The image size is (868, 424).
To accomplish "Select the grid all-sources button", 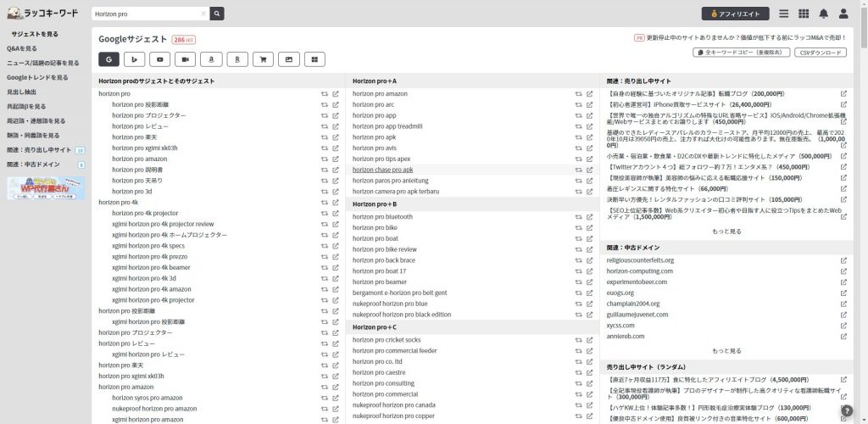I will pyautogui.click(x=314, y=59).
